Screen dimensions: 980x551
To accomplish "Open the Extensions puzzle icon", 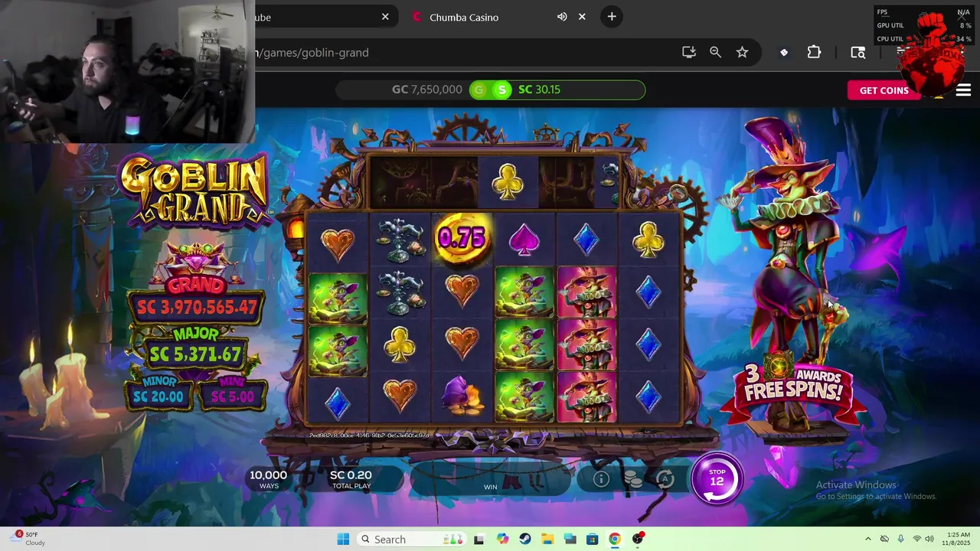I will tap(814, 52).
